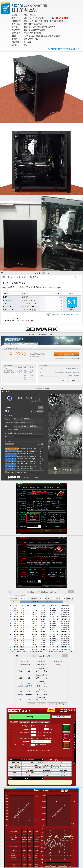83x868 pixels.
Task: Click the Start button in LinX
Action: coord(14,602)
